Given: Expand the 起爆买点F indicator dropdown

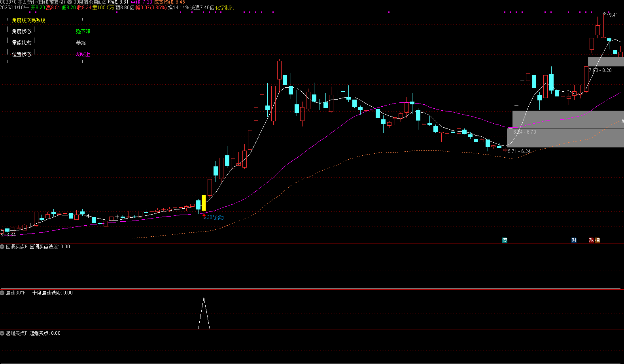Looking at the screenshot, I should [2, 333].
